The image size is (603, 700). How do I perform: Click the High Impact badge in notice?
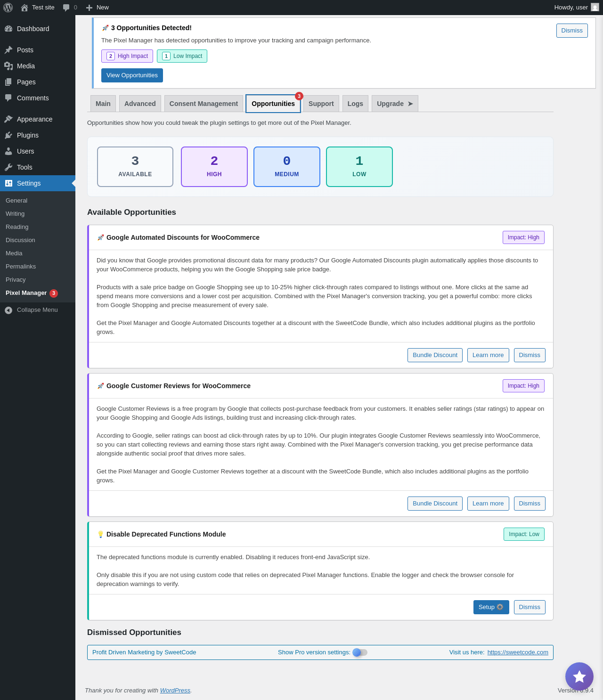pos(127,56)
